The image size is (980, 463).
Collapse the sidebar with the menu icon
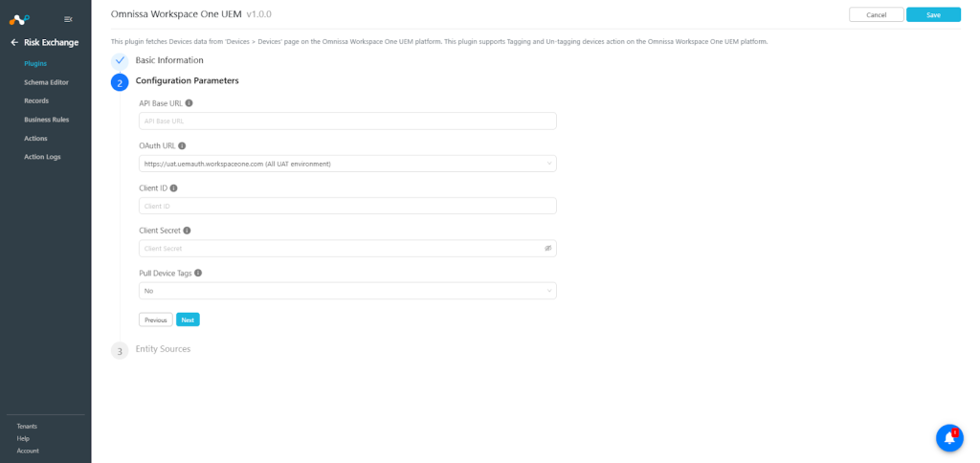click(68, 19)
